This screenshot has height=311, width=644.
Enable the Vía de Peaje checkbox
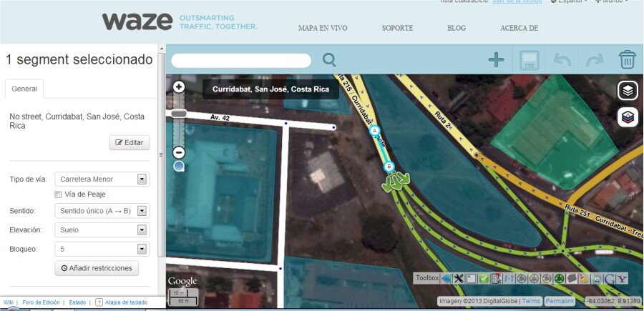click(x=58, y=194)
